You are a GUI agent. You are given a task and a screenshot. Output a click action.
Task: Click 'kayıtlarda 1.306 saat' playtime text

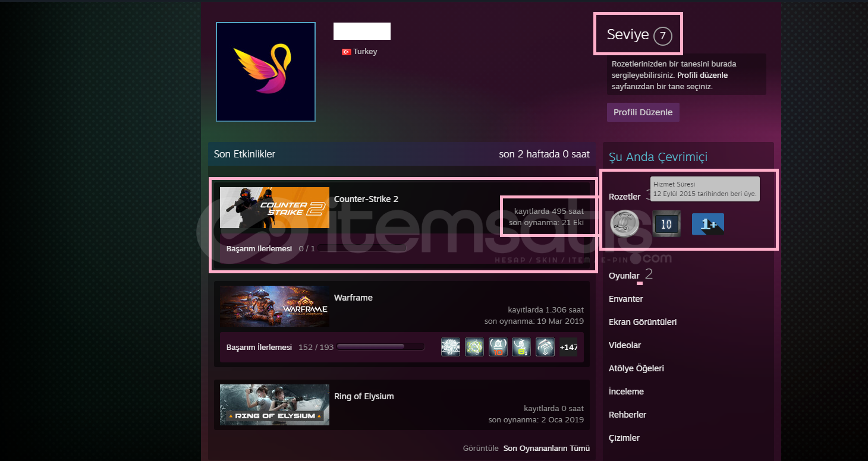coord(546,310)
